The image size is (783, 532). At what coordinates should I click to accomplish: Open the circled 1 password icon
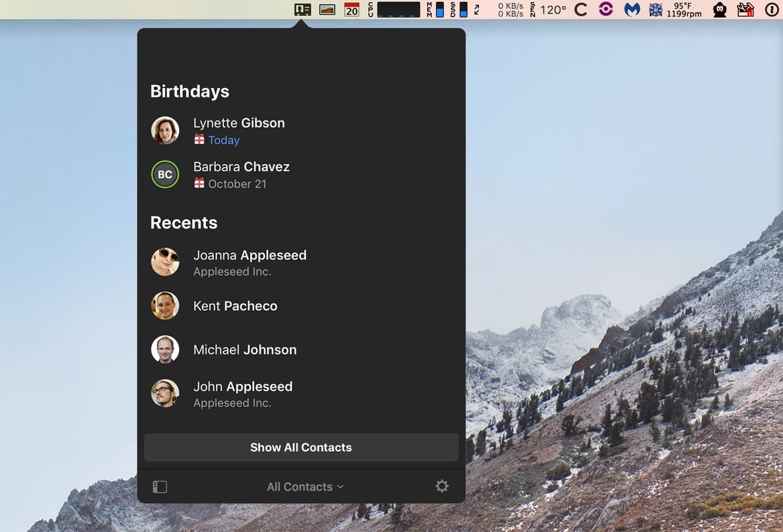pos(772,9)
